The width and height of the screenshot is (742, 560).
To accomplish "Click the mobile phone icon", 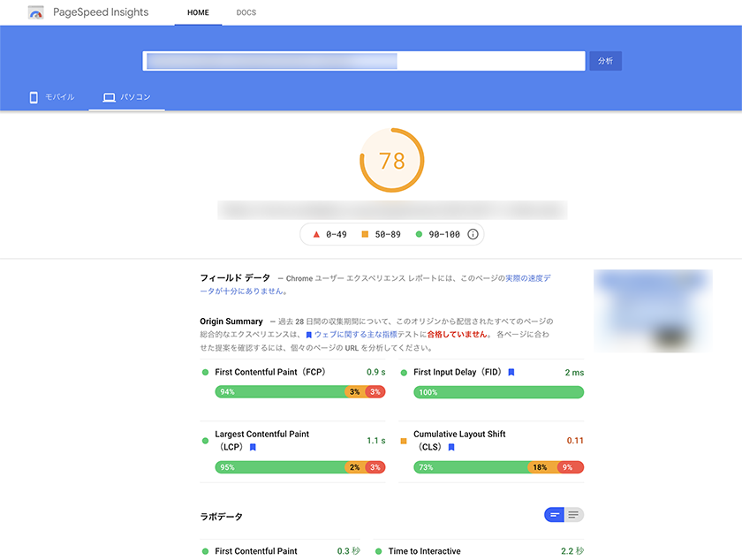I will point(34,97).
